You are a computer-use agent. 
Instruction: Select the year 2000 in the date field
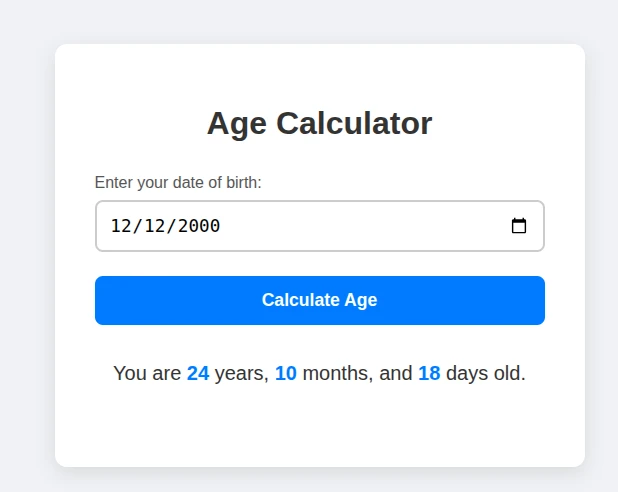coord(199,226)
